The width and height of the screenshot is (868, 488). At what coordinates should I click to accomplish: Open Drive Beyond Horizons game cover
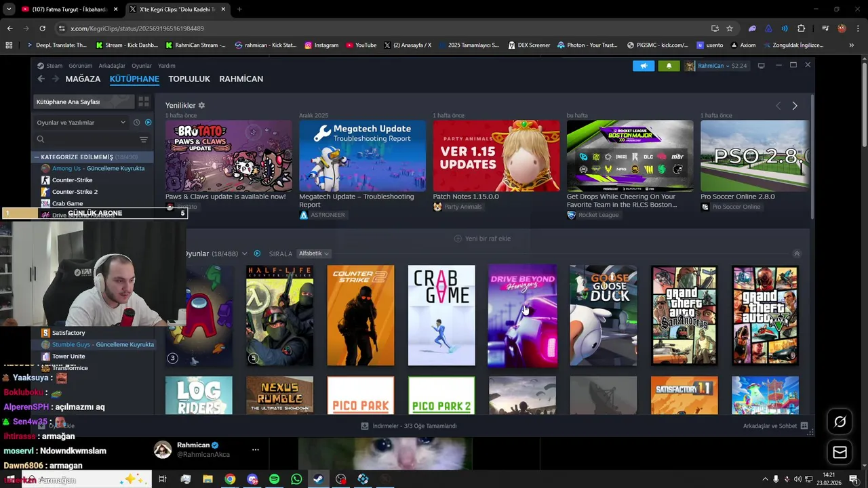[x=522, y=315]
